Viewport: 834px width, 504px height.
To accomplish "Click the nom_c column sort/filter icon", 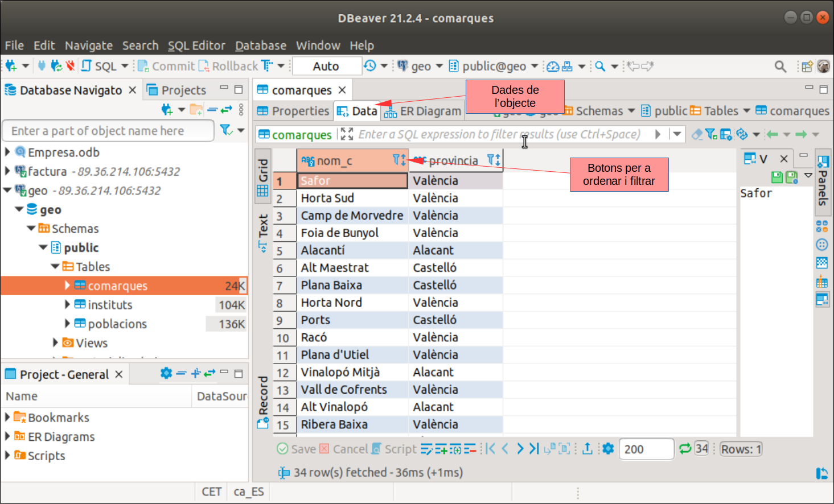I will [x=399, y=160].
